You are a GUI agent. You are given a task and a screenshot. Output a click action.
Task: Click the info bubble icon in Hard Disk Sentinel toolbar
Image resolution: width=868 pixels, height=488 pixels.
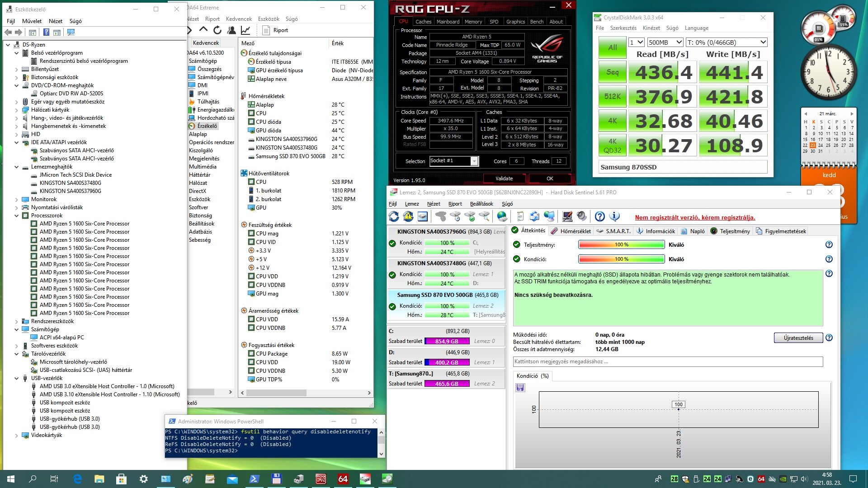(614, 217)
